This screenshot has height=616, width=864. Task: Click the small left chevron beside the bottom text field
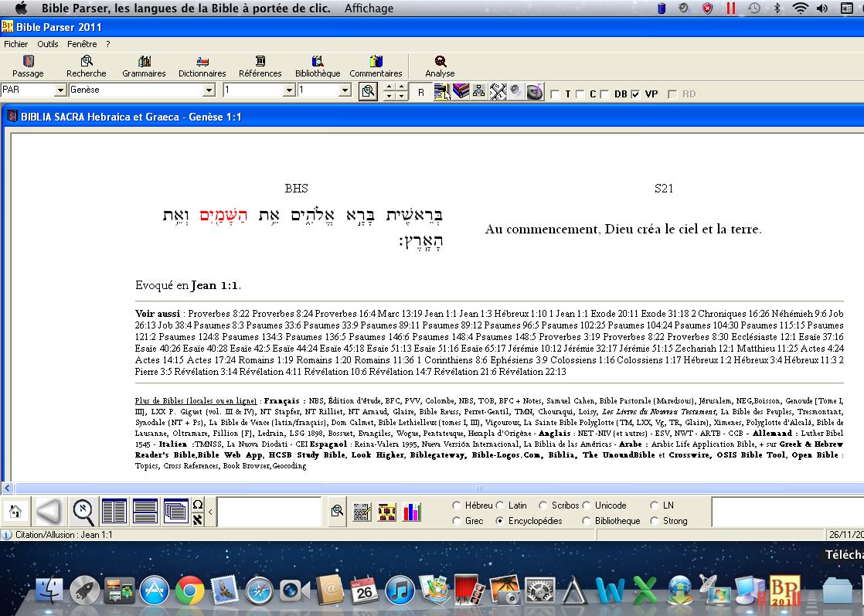[210, 512]
